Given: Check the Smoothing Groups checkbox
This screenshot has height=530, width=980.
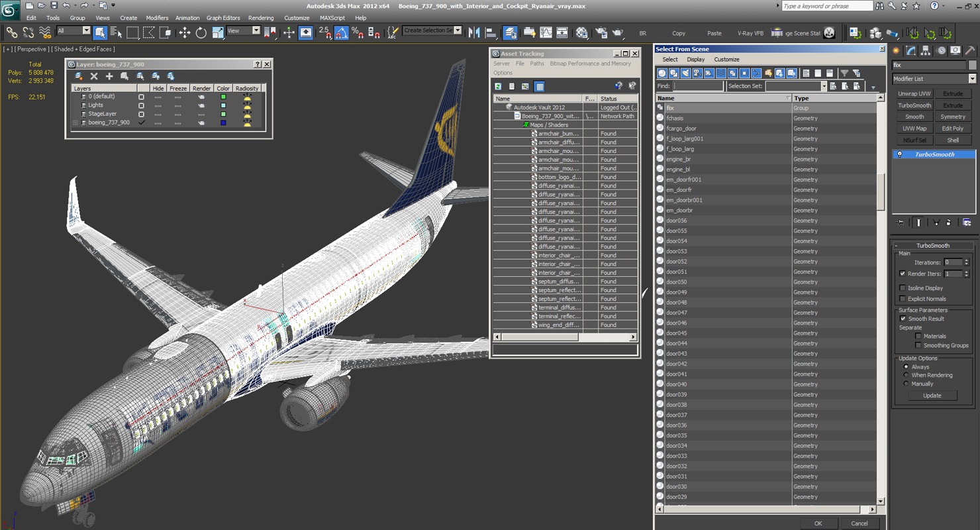Looking at the screenshot, I should click(918, 345).
